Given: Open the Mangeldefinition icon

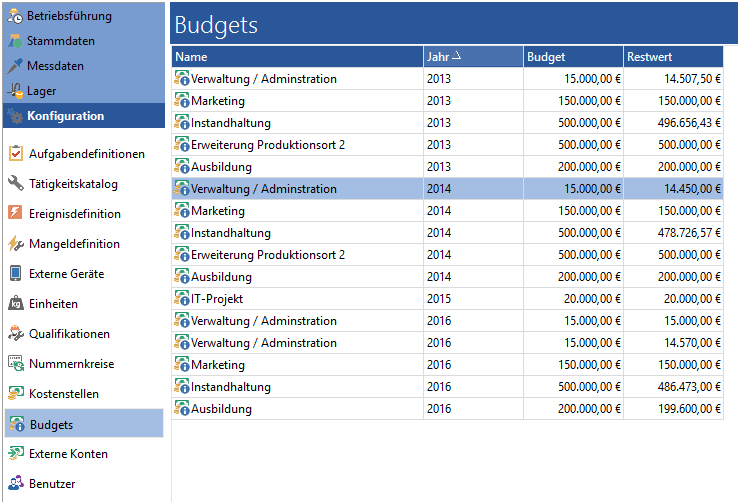Looking at the screenshot, I should (16, 243).
